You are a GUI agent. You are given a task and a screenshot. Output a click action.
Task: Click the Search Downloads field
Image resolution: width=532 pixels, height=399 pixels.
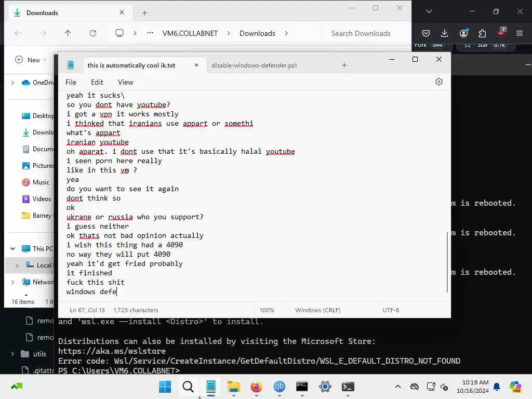(x=361, y=33)
